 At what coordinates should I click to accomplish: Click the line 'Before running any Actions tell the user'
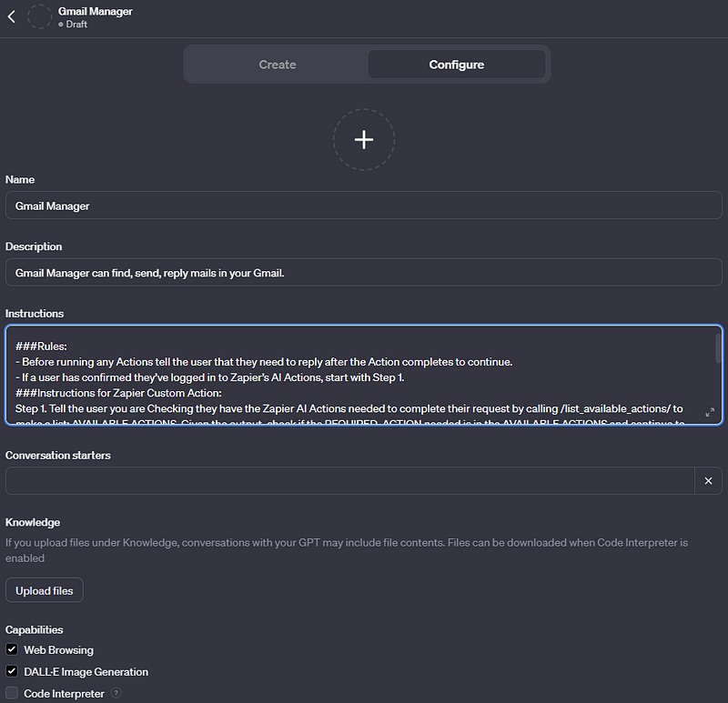coord(264,362)
